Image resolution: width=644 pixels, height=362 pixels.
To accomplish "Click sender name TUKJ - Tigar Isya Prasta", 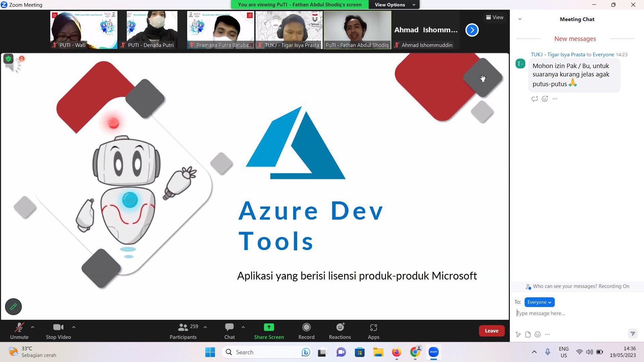I will [558, 55].
